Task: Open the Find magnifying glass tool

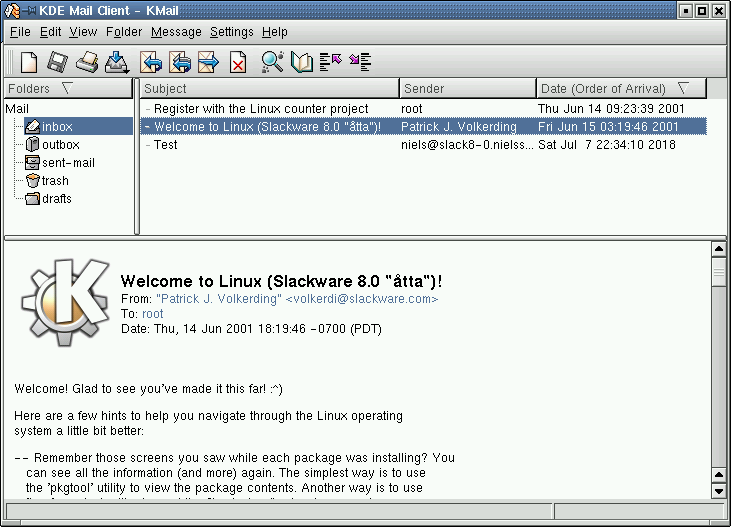Action: (x=272, y=63)
